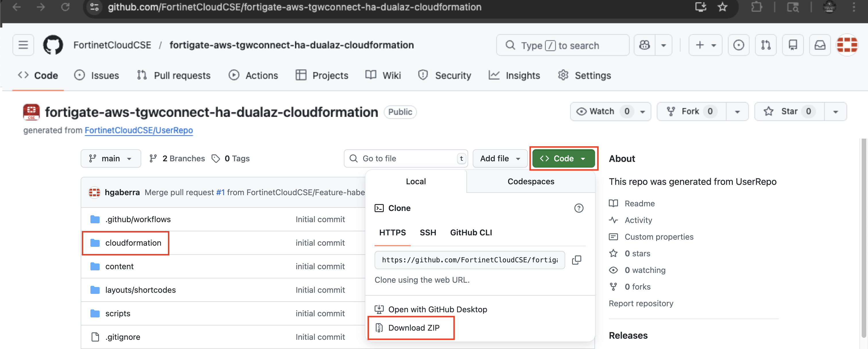Image resolution: width=868 pixels, height=349 pixels.
Task: Open the issues icon in header
Action: (738, 45)
